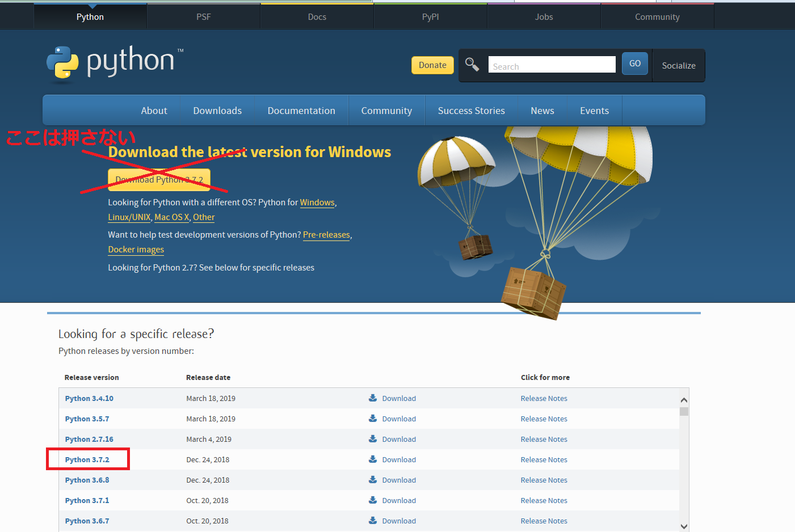The width and height of the screenshot is (795, 532).
Task: Click the Download Python 3.7.2 button
Action: click(x=159, y=180)
